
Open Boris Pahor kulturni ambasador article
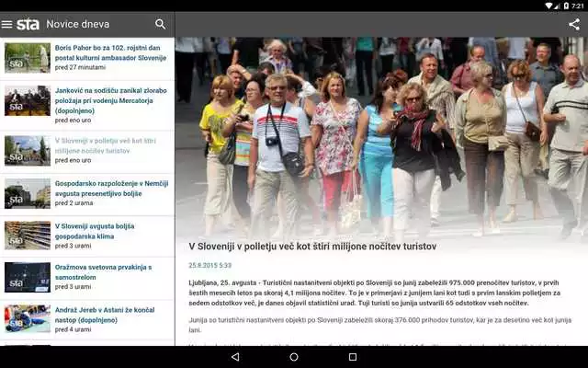[87, 58]
